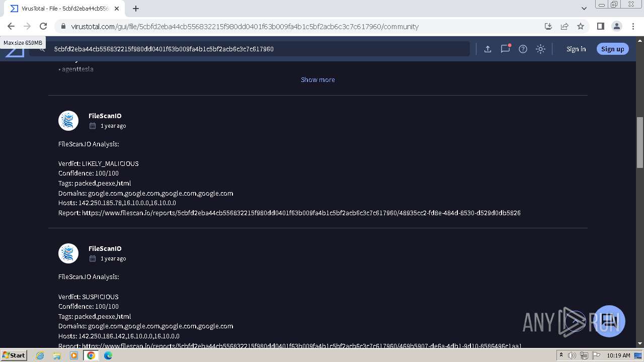Select Verdict: SUSPICIOUS text

[x=88, y=297]
